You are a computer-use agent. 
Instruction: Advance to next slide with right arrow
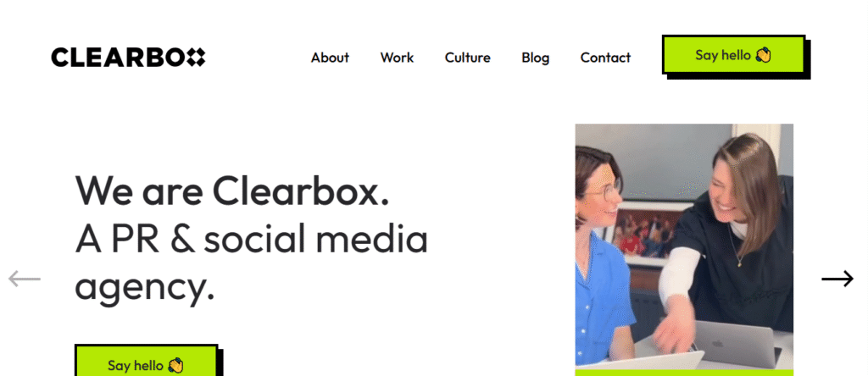(x=837, y=279)
